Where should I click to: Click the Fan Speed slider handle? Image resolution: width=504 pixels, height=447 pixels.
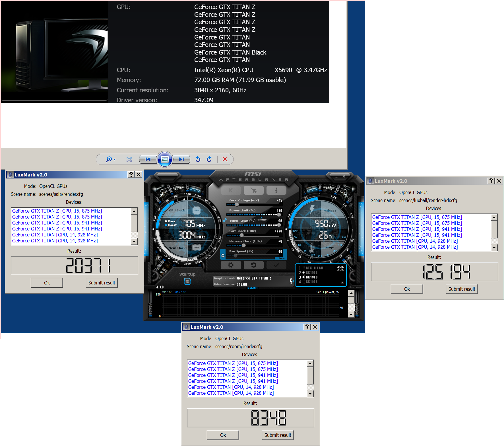[235, 255]
